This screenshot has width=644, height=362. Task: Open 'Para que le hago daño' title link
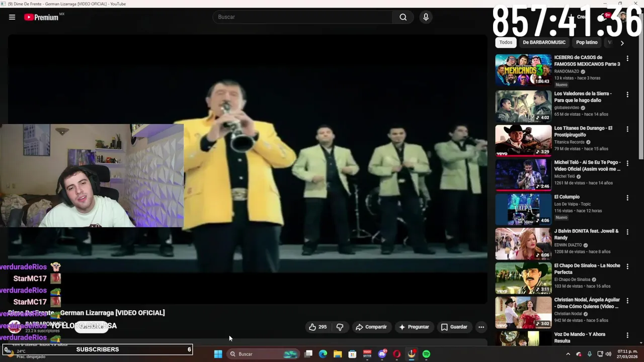click(583, 97)
